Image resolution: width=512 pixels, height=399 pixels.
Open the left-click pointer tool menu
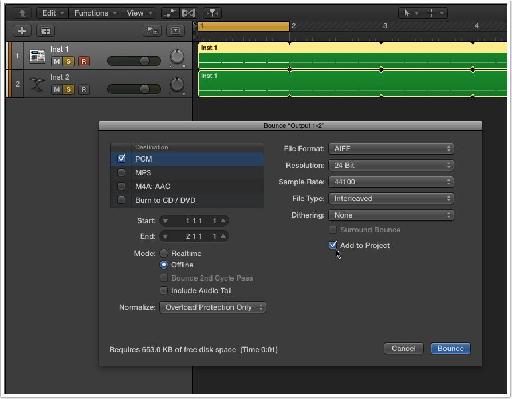click(x=410, y=13)
